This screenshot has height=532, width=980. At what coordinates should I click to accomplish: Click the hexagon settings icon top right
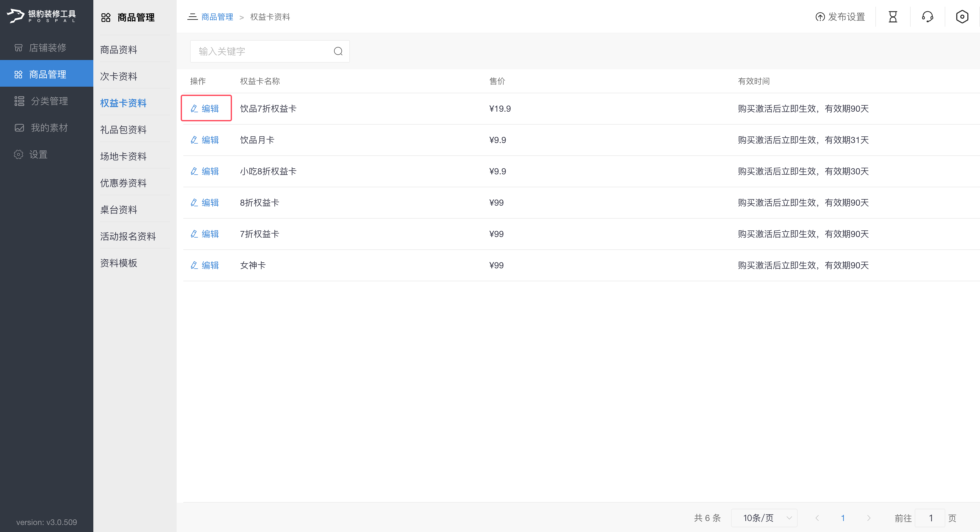tap(962, 17)
